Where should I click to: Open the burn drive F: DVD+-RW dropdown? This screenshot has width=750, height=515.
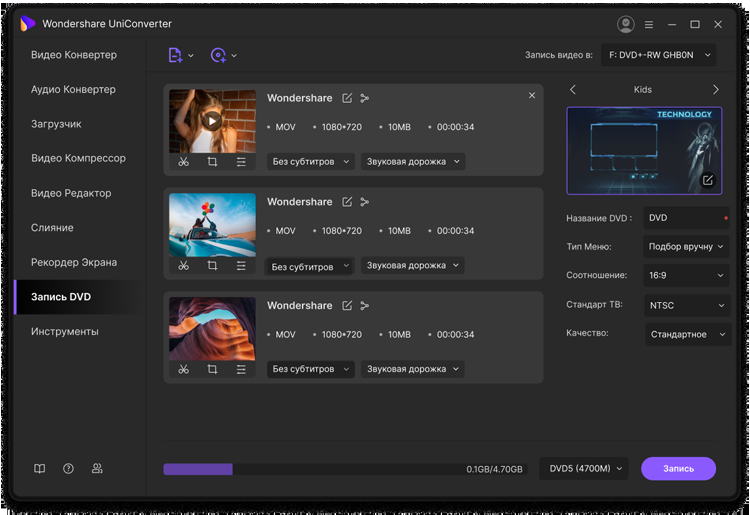pos(659,55)
